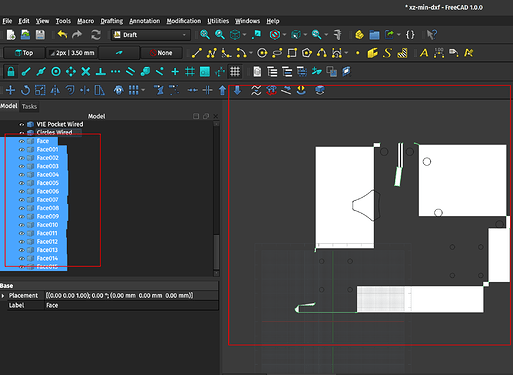Select the Rectangle drawing tool
This screenshot has height=375, width=513.
coord(292,53)
